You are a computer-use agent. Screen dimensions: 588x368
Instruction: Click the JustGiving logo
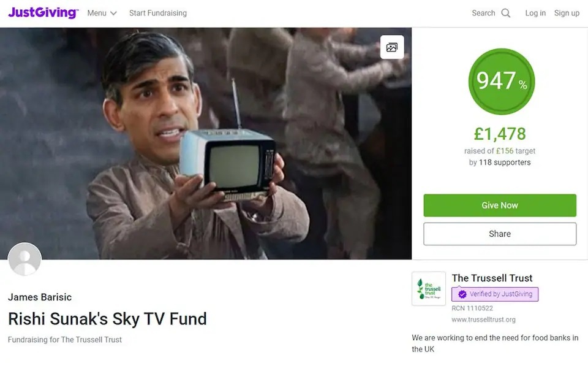pyautogui.click(x=43, y=13)
